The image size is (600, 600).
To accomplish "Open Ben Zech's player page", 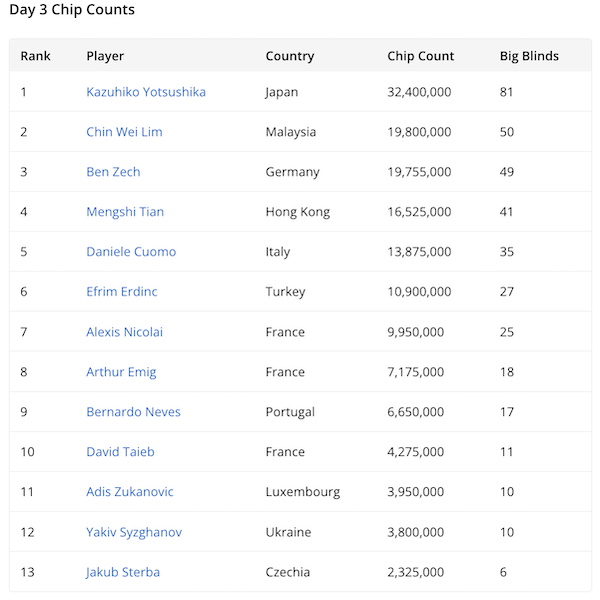I will tap(113, 172).
